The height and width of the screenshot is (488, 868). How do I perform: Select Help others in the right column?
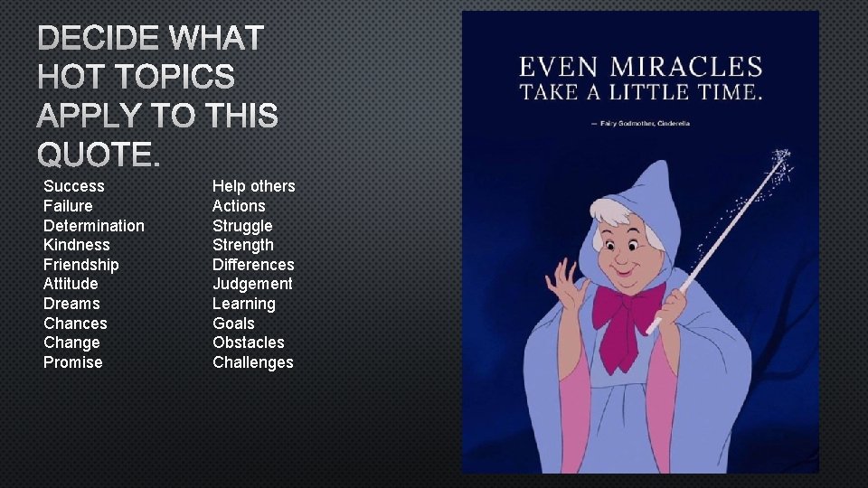(254, 186)
